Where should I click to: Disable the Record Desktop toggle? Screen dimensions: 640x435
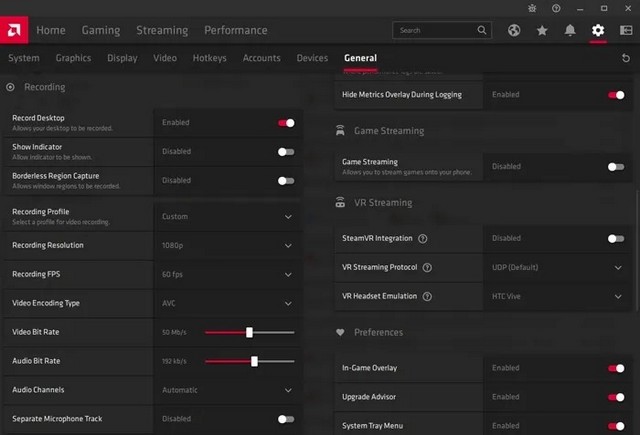coord(286,123)
